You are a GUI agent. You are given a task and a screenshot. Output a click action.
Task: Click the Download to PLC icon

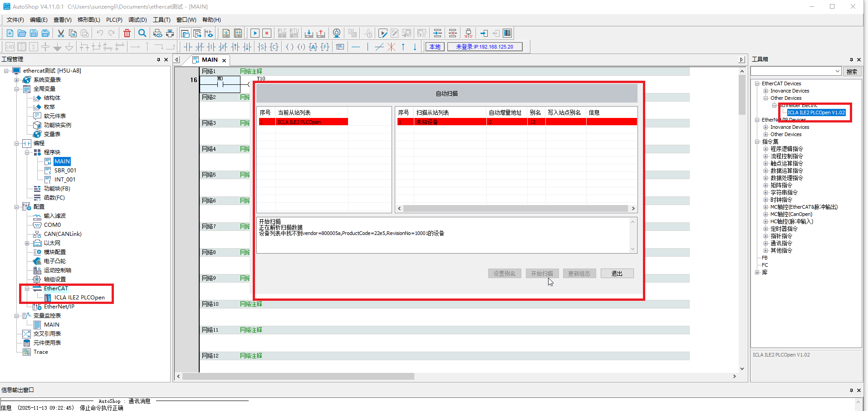point(309,33)
